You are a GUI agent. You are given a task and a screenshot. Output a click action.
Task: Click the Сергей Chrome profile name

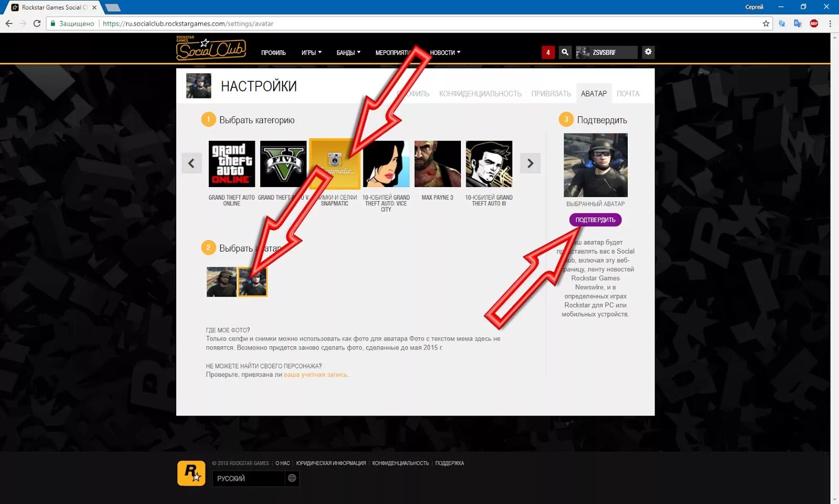point(754,7)
